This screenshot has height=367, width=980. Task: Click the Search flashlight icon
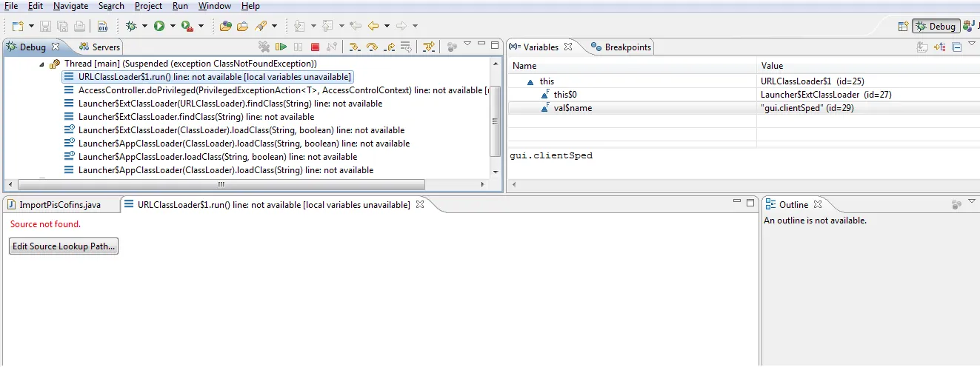261,26
